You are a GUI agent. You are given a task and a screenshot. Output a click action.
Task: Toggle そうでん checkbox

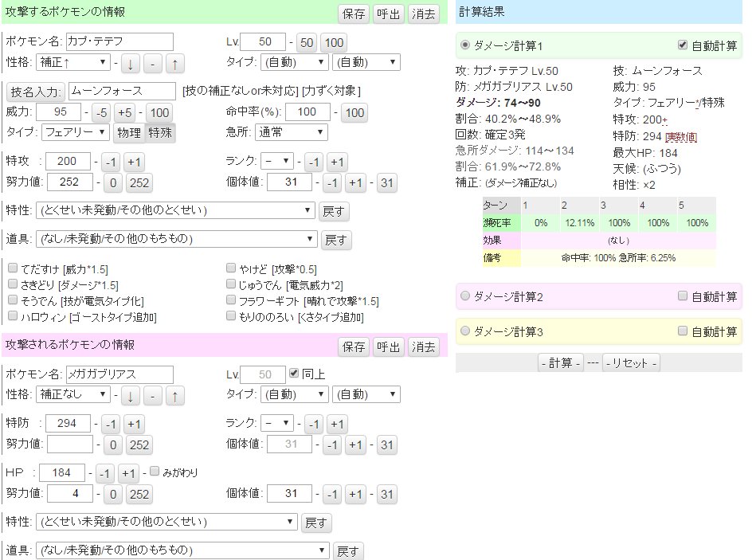click(13, 300)
